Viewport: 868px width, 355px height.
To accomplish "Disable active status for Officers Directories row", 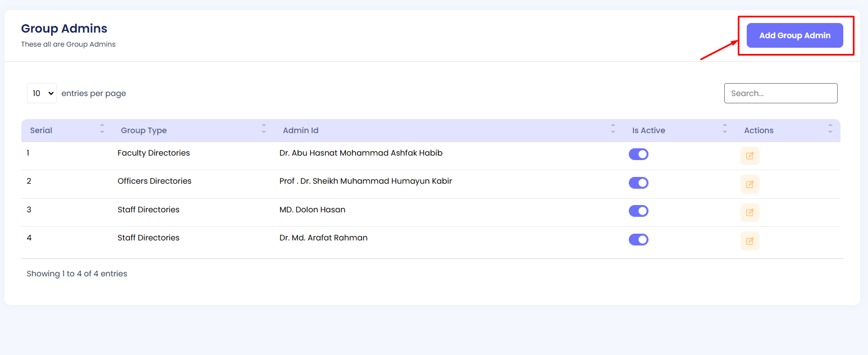I will (x=638, y=183).
